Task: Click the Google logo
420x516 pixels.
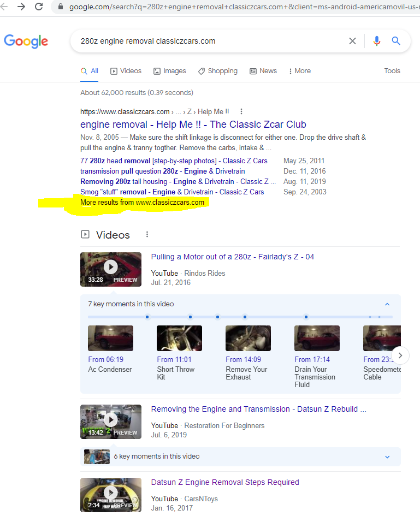Action: click(x=26, y=41)
